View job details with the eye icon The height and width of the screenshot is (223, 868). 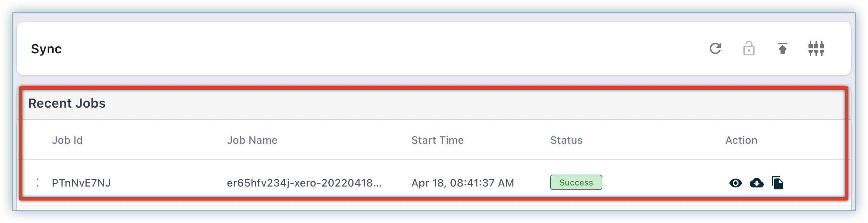click(735, 183)
